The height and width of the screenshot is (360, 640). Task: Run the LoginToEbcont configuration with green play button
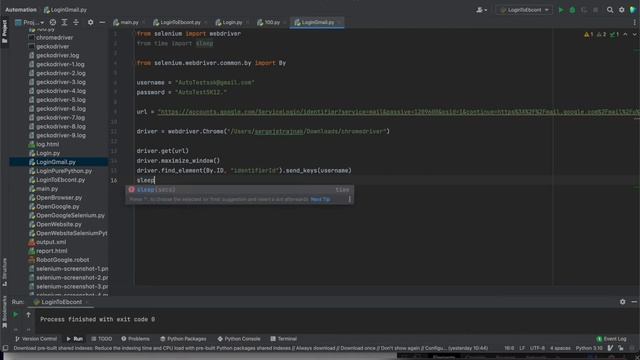[561, 10]
